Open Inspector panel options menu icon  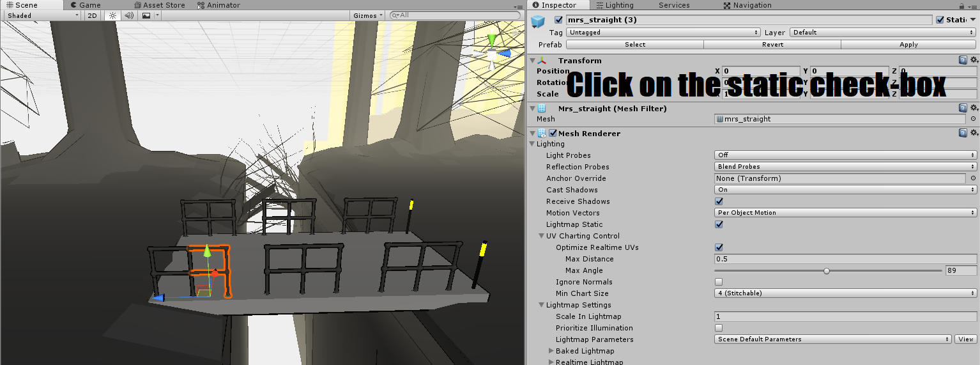pos(974,6)
